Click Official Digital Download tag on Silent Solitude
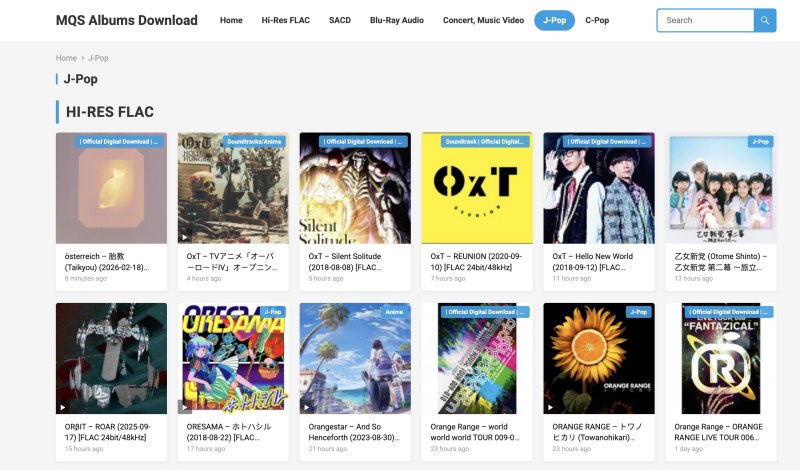The width and height of the screenshot is (800, 470). point(363,142)
